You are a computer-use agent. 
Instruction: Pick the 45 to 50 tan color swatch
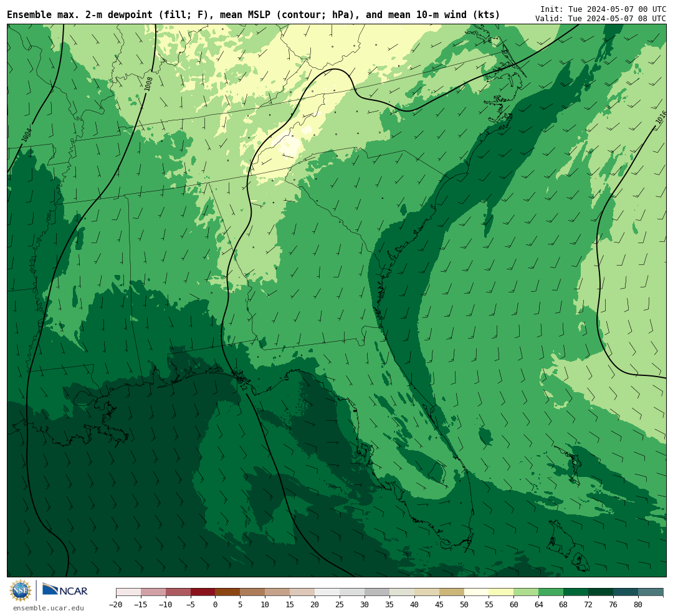click(452, 592)
